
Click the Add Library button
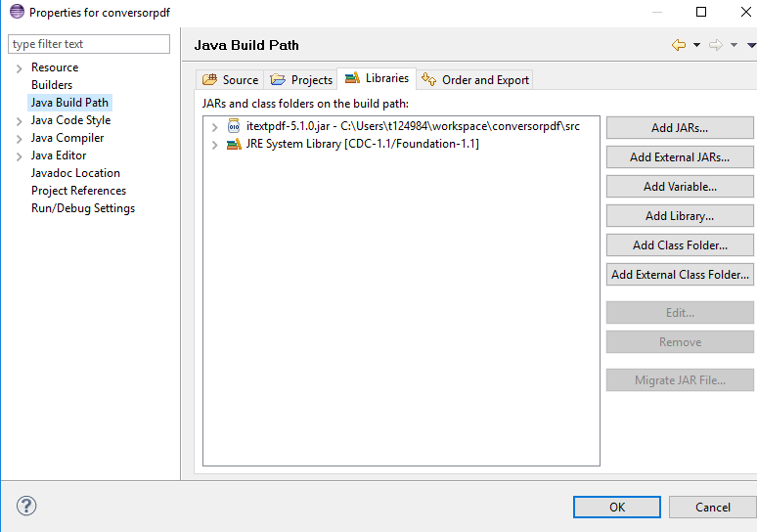(680, 216)
